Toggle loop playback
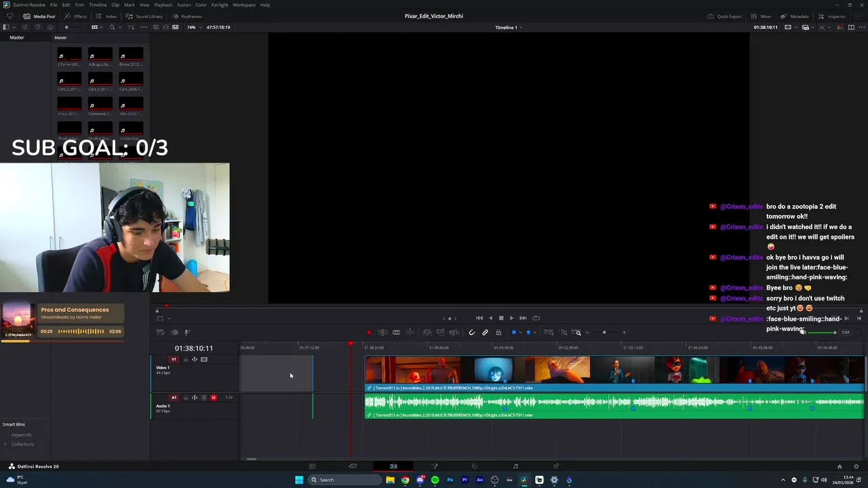 [x=536, y=318]
